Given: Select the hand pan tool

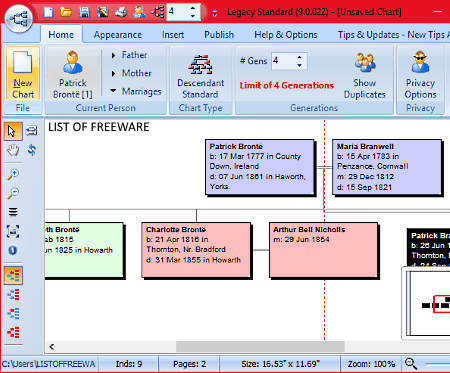Looking at the screenshot, I should [x=13, y=150].
